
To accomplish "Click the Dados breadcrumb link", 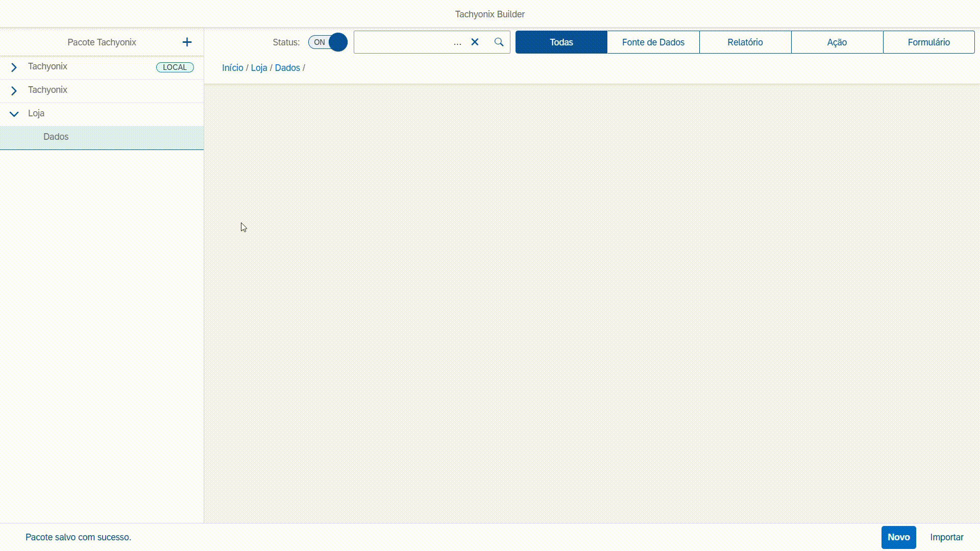I will (287, 68).
